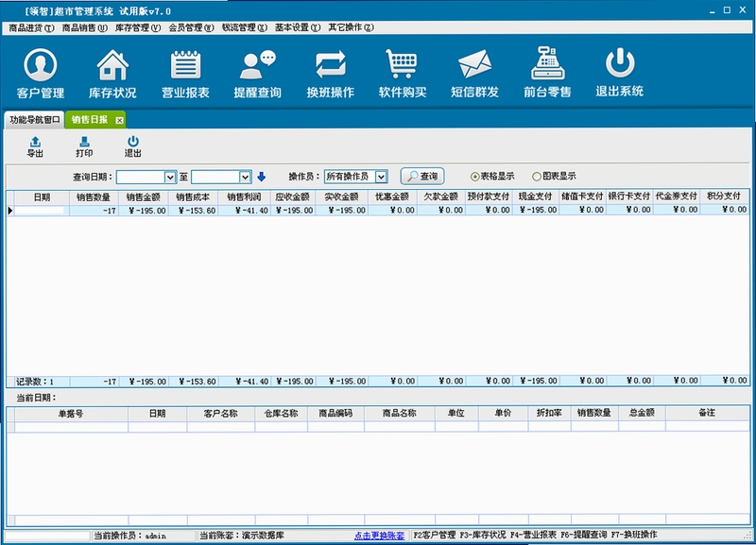756x545 pixels.
Task: Click 实收金额 column header
Action: coord(342,197)
